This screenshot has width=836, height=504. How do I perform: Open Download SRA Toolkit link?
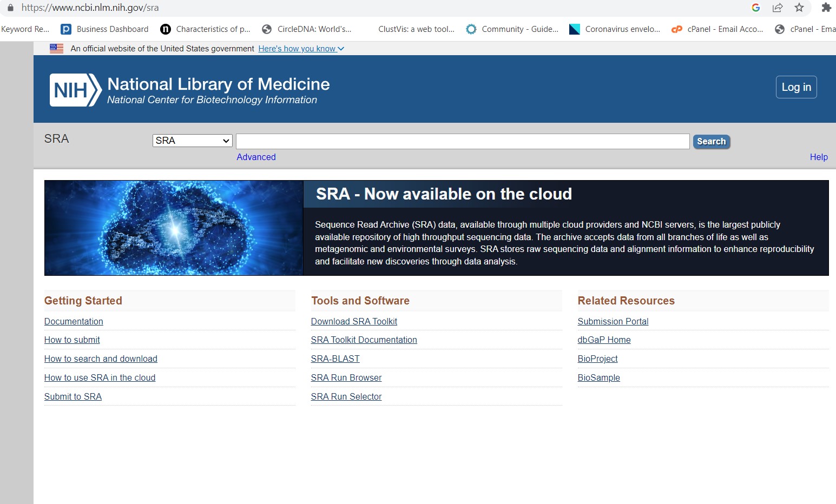354,321
